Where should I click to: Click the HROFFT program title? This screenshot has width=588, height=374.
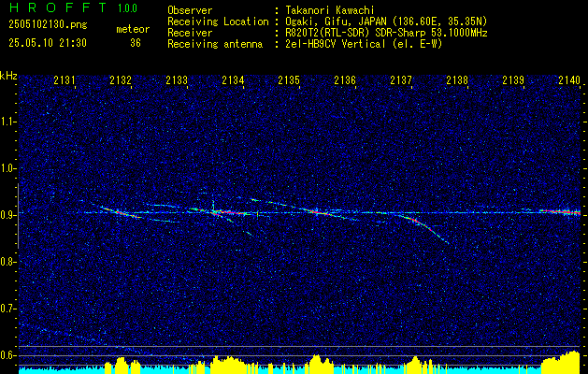click(x=58, y=7)
